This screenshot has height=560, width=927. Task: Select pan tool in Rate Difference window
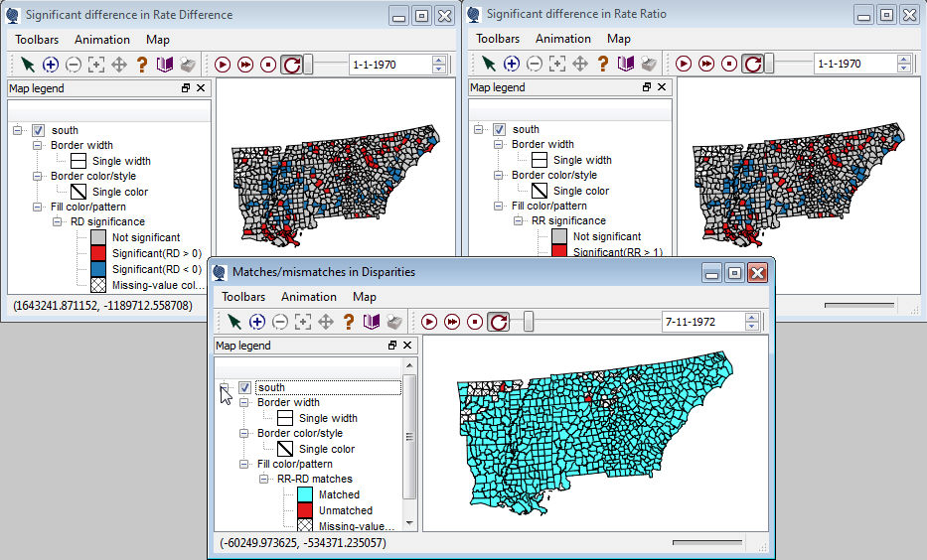(x=119, y=65)
